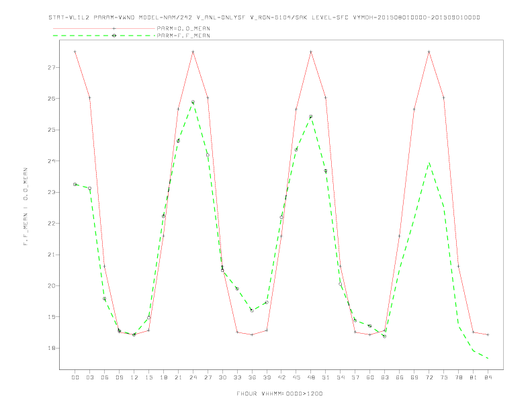Click y-axis tick label 26
532x411 pixels.
[x=52, y=99]
